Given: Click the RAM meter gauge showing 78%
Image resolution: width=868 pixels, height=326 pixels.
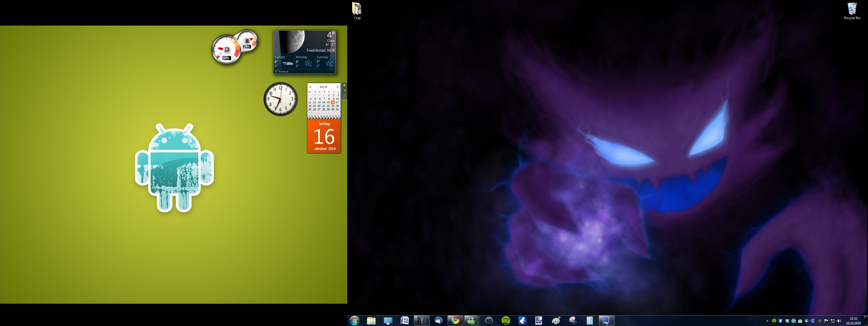Looking at the screenshot, I should click(248, 41).
